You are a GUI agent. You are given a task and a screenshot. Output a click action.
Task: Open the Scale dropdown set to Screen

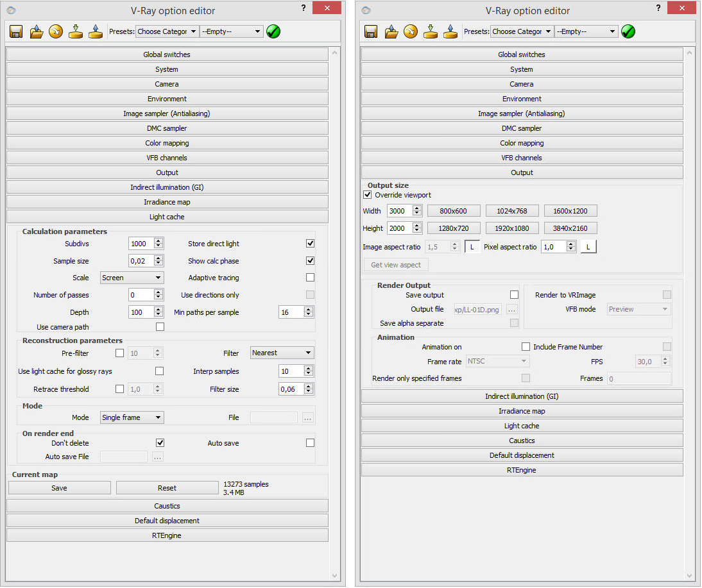click(132, 278)
